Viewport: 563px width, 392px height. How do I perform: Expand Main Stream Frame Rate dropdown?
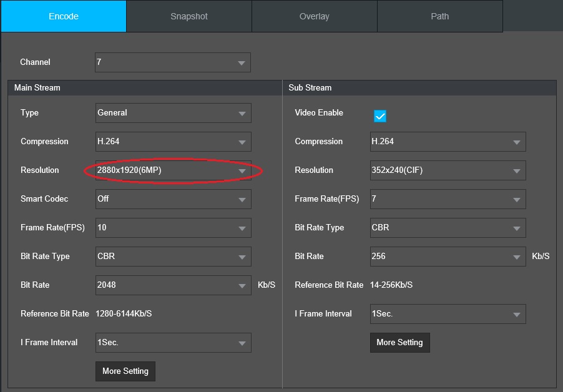[x=173, y=228]
